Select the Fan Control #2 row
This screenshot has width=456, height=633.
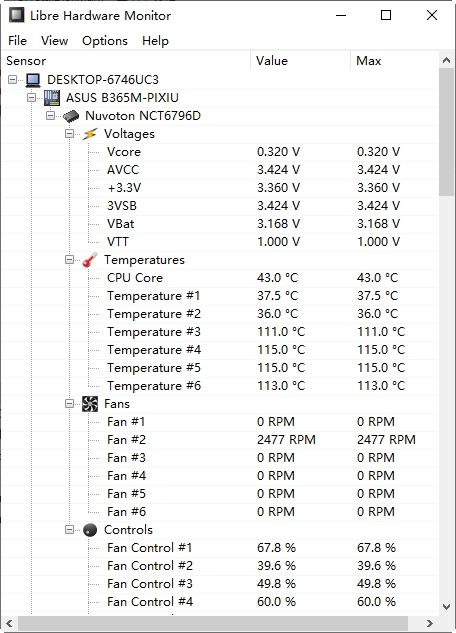[x=221, y=566]
